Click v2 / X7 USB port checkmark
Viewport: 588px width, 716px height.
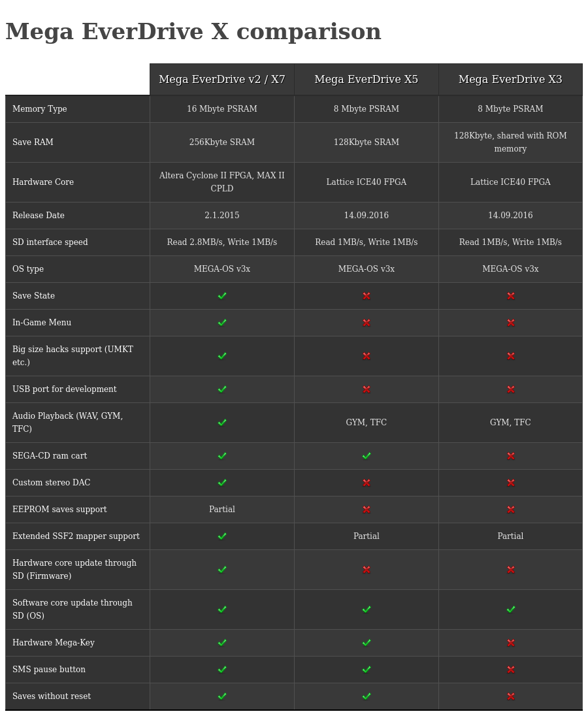pos(222,389)
